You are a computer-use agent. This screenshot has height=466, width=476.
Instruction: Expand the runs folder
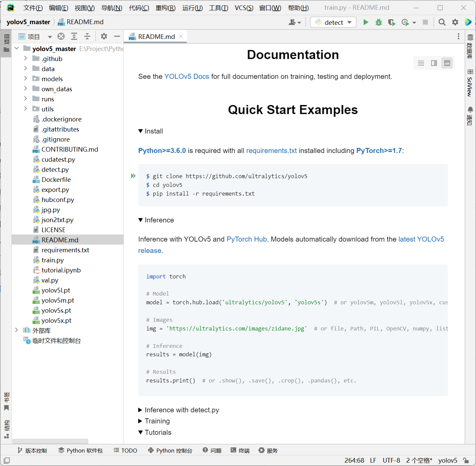coord(25,99)
